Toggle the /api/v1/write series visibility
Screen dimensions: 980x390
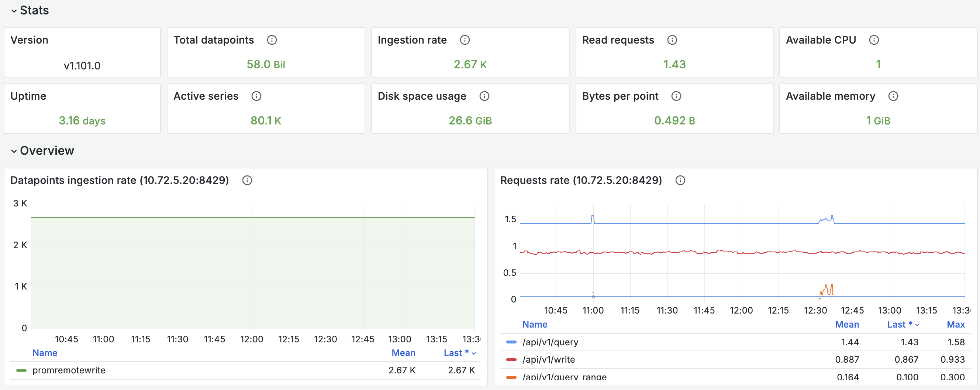tap(548, 359)
